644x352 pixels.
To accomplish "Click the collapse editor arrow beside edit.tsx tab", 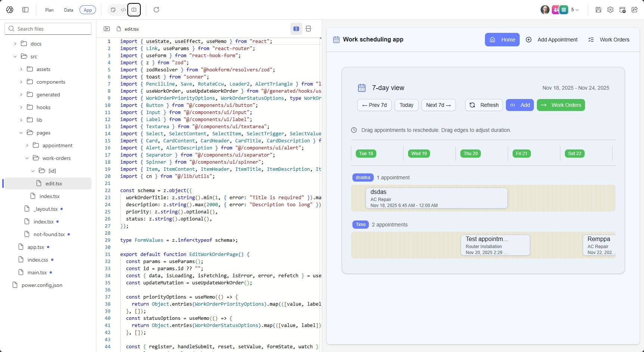I will tap(107, 28).
